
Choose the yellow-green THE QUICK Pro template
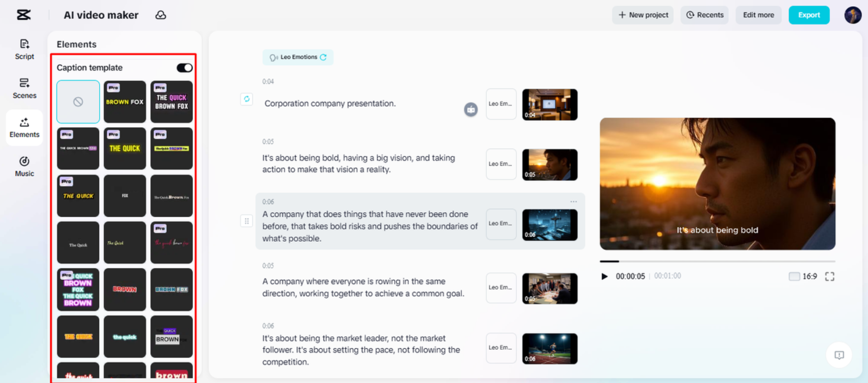(125, 148)
